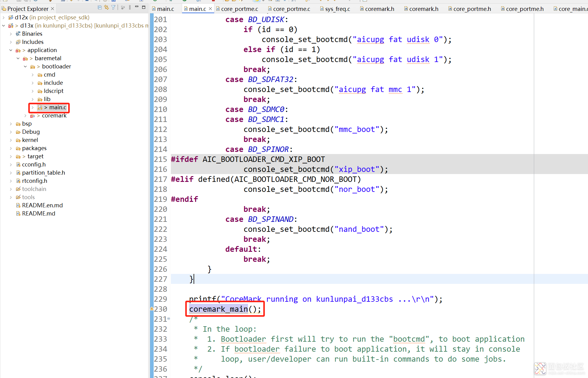Image resolution: width=588 pixels, height=378 pixels.
Task: Click the README.md file icon
Action: click(18, 214)
